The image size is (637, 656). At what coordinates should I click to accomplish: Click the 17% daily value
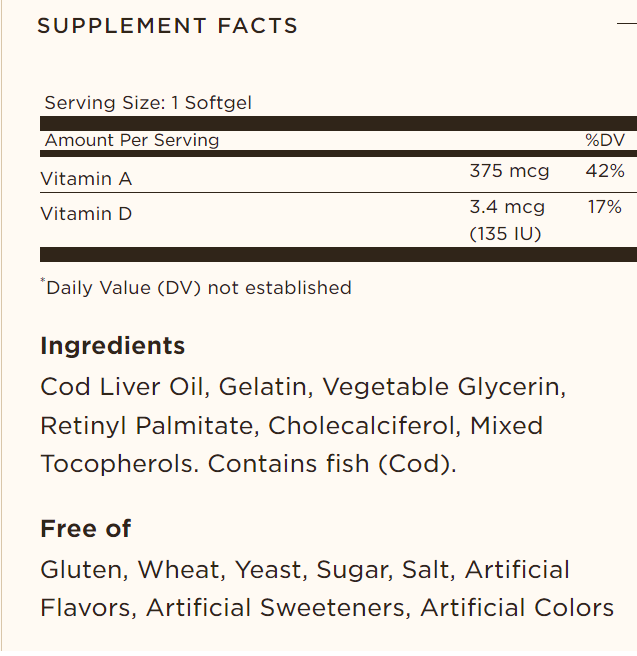[606, 207]
